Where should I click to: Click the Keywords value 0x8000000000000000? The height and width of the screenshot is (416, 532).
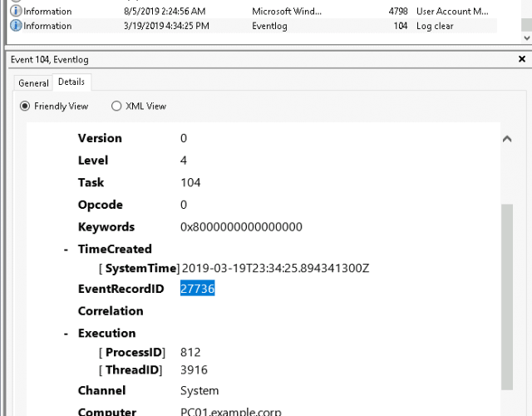[x=241, y=227]
